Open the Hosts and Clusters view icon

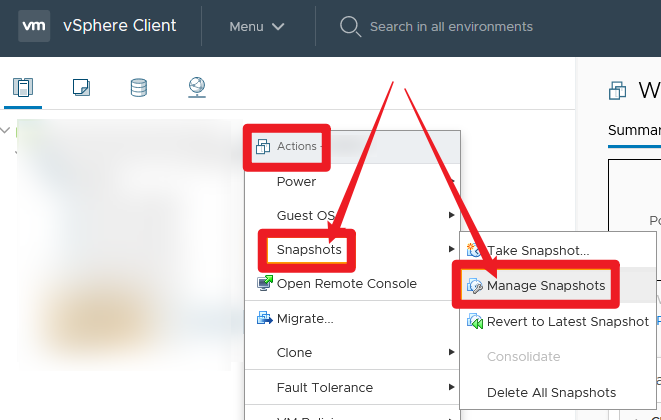23,87
